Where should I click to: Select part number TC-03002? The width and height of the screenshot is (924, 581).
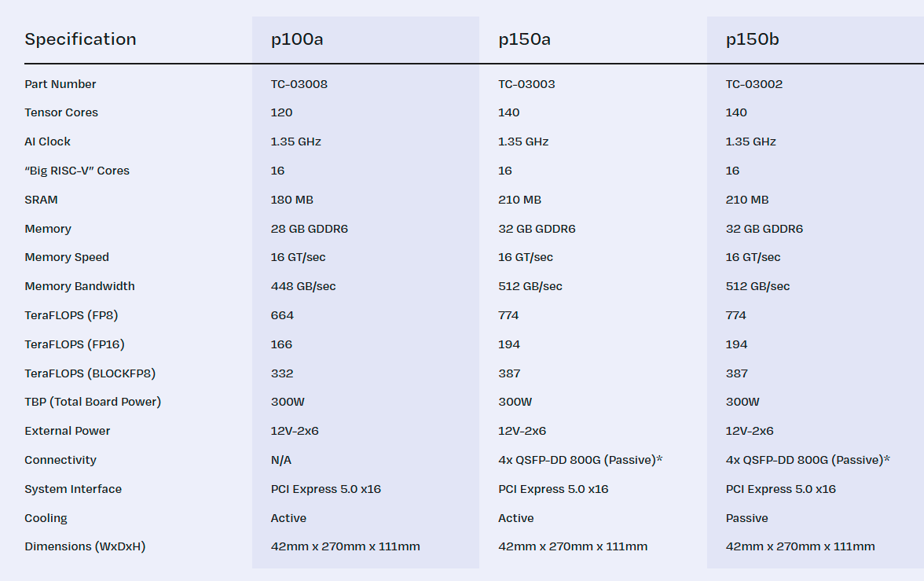(754, 84)
